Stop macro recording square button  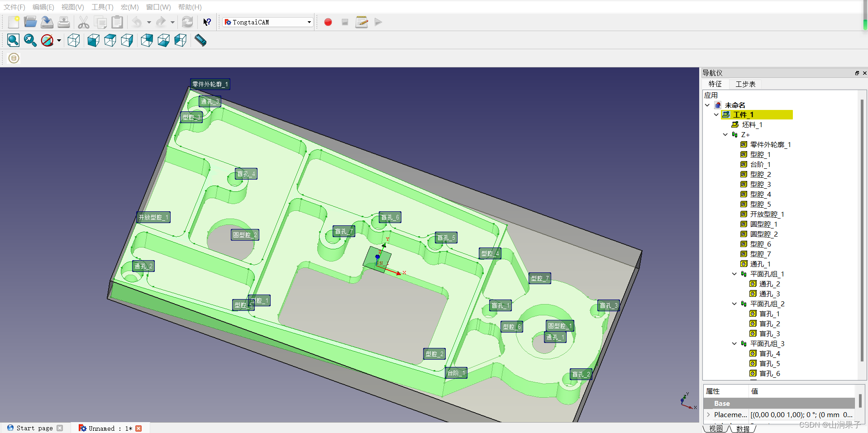pyautogui.click(x=345, y=22)
